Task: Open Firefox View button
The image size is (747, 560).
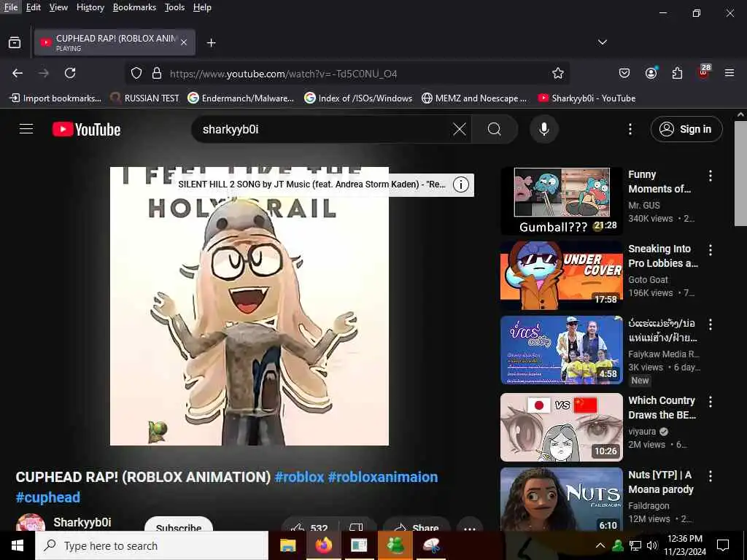Action: [x=15, y=43]
